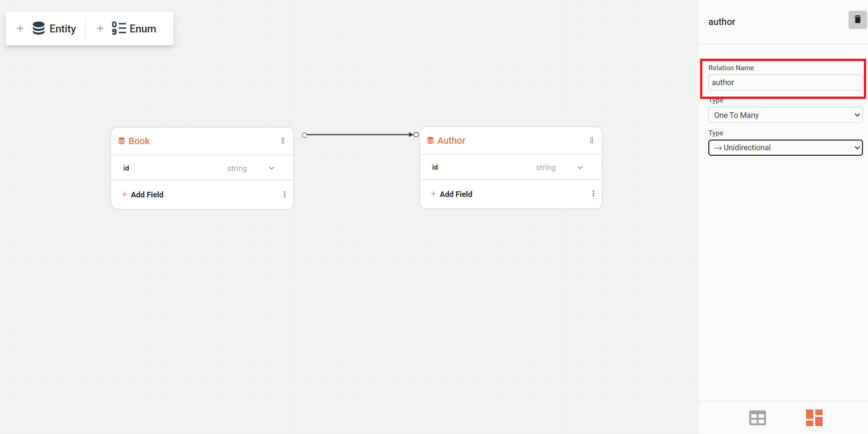Open the Unidirectional direction dropdown
This screenshot has height=434, width=868.
(x=785, y=147)
